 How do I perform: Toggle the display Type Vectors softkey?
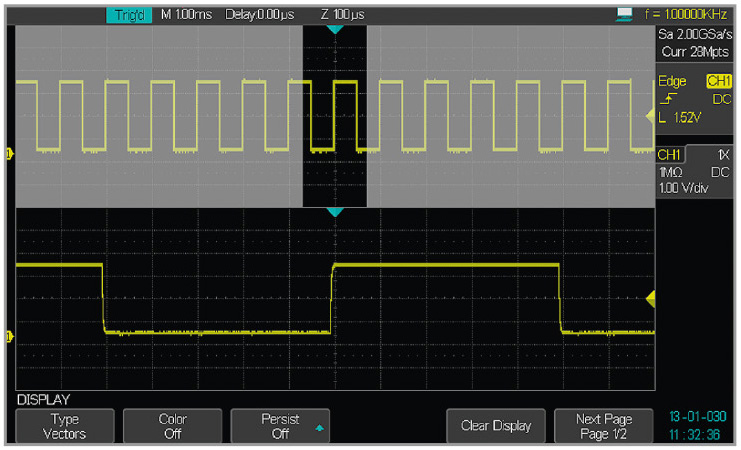click(64, 427)
